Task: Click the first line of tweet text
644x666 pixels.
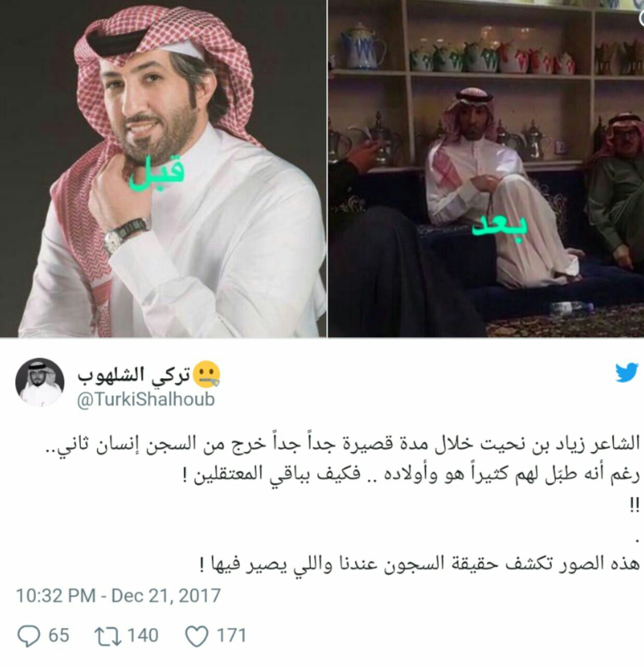Action: pos(342,445)
